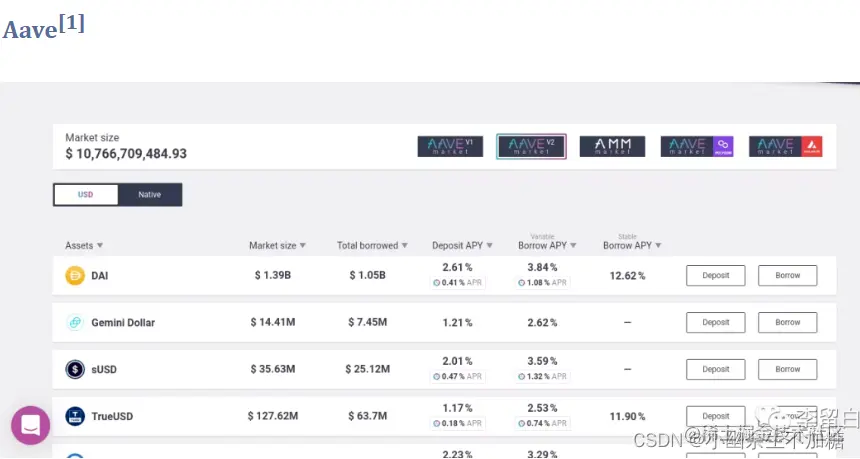Click sUSD market size $ 35.63M
This screenshot has height=459, width=860.
tap(273, 369)
